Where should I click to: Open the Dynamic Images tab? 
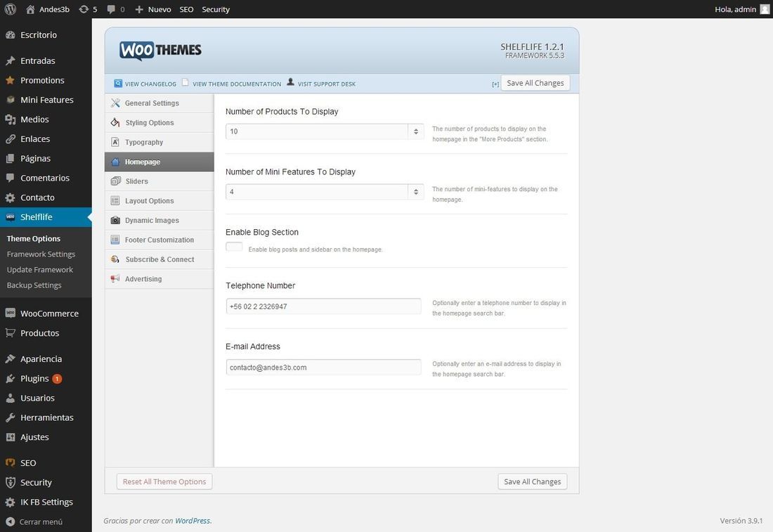[160, 221]
